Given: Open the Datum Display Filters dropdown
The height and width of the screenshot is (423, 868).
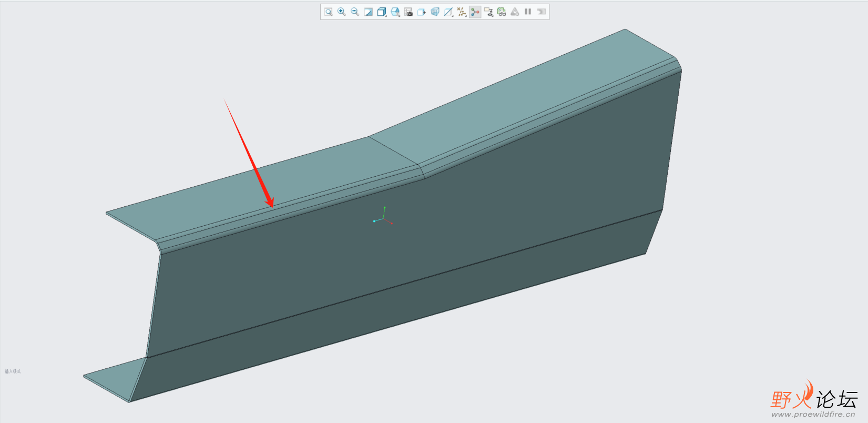Looking at the screenshot, I should (x=462, y=12).
